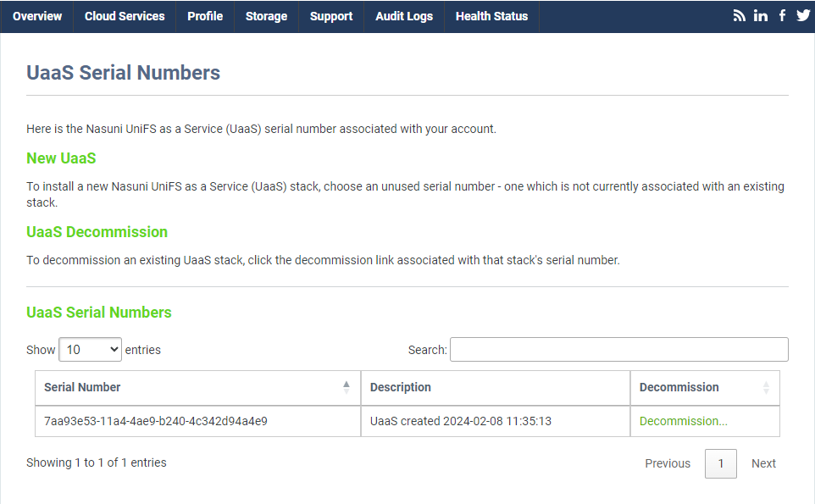Screen dimensions: 815x504
Task: Click the Serial Number column header text
Action: pyautogui.click(x=82, y=387)
